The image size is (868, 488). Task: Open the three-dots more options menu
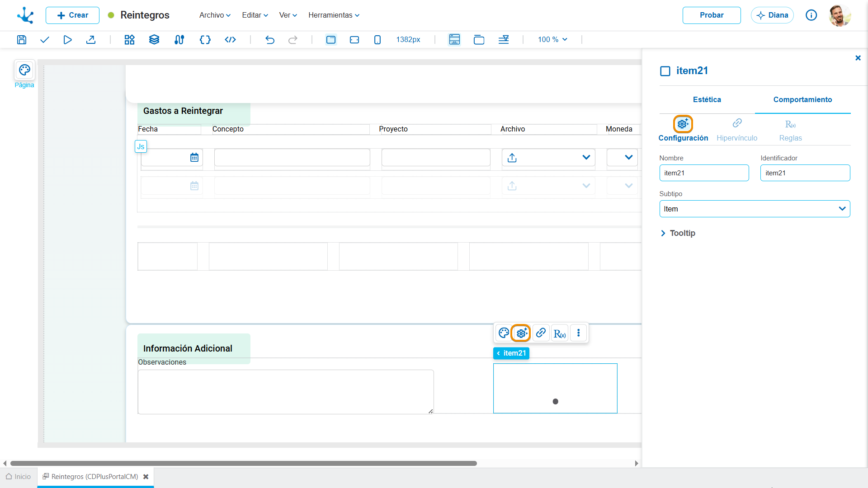click(578, 333)
